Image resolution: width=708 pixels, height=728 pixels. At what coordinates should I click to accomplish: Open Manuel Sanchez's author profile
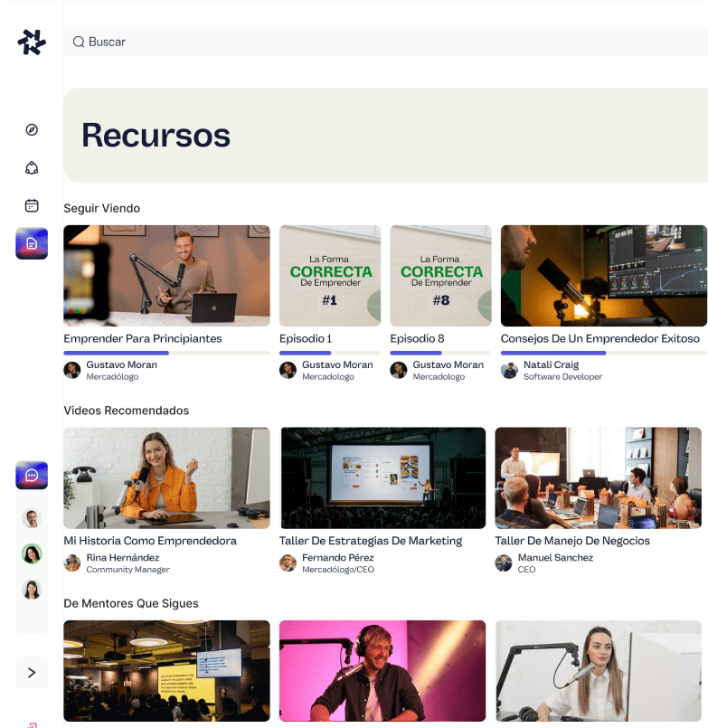click(x=555, y=558)
